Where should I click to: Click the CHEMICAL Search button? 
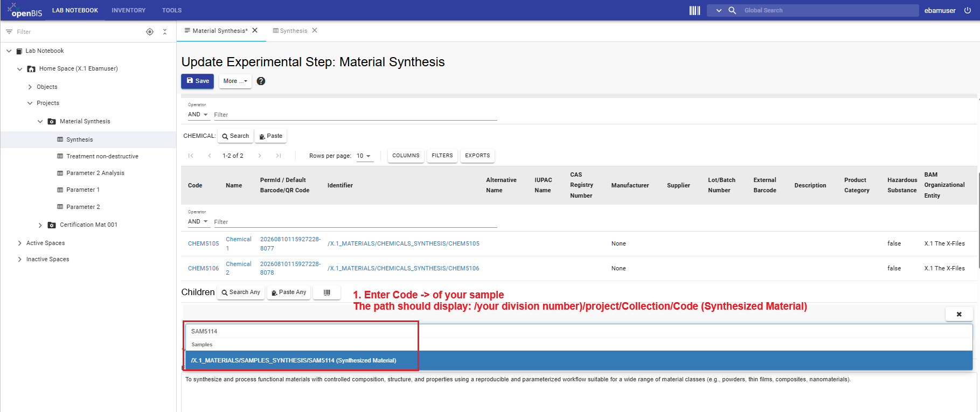click(x=235, y=136)
